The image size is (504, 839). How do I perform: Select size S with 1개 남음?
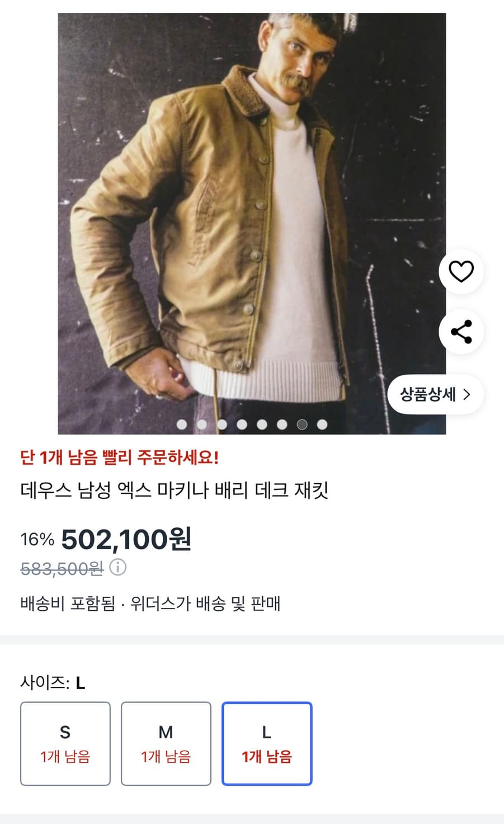click(65, 743)
